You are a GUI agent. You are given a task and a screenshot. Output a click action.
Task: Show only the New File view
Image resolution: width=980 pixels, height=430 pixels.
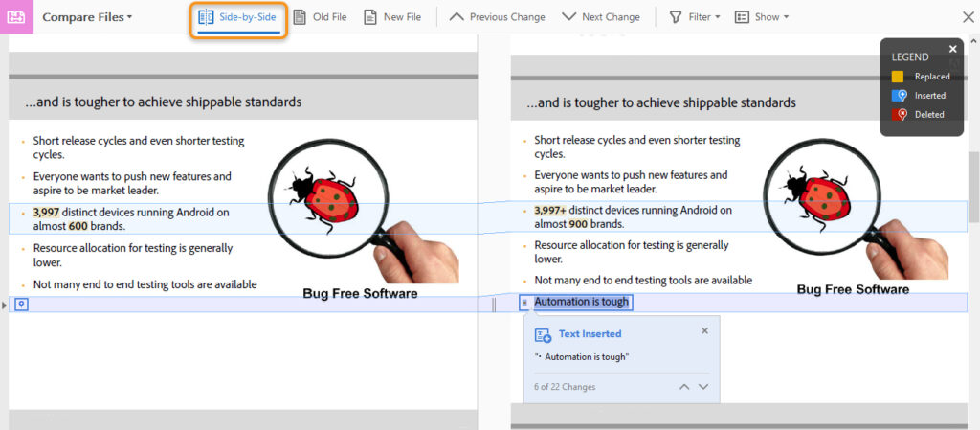[392, 17]
